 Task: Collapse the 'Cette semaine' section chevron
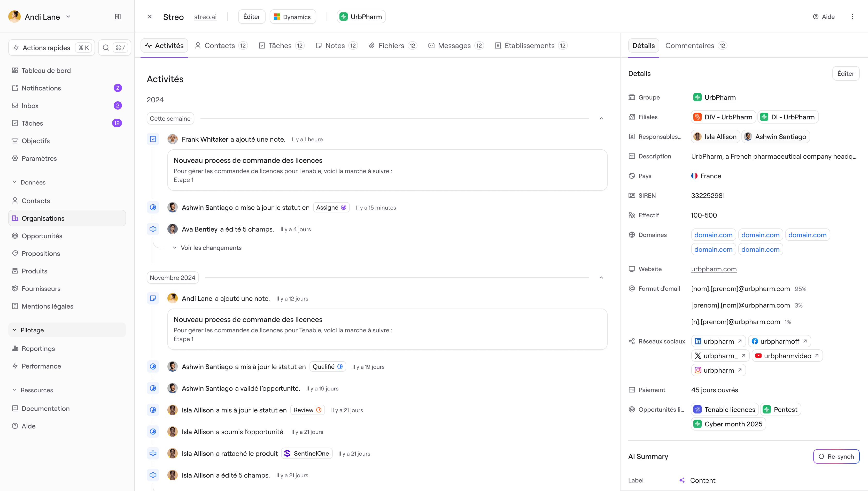pos(601,118)
